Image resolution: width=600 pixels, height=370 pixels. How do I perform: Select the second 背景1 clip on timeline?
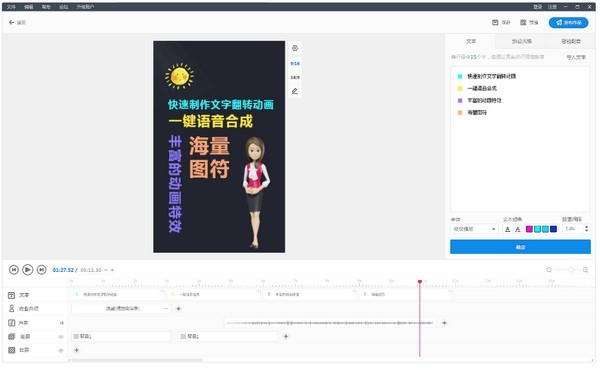228,336
